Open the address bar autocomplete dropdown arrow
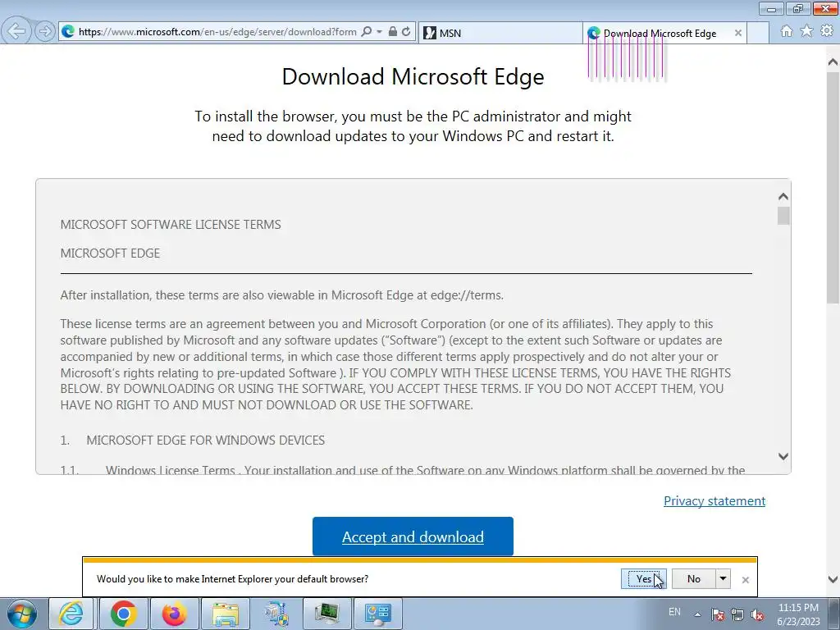 (x=379, y=32)
